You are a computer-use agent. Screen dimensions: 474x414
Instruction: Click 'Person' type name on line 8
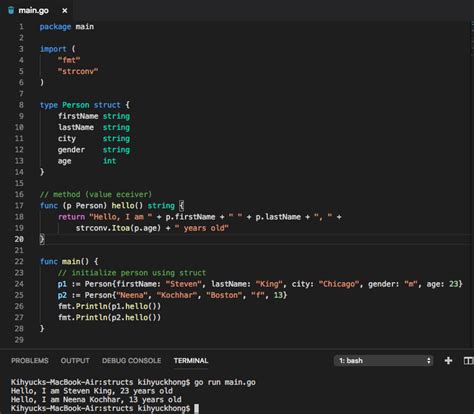pyautogui.click(x=76, y=105)
